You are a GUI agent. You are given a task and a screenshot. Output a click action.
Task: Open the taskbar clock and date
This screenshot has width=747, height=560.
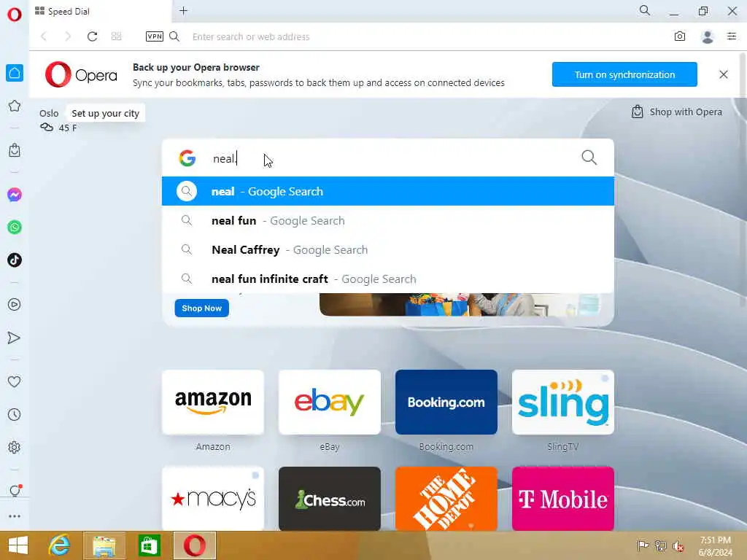(715, 546)
